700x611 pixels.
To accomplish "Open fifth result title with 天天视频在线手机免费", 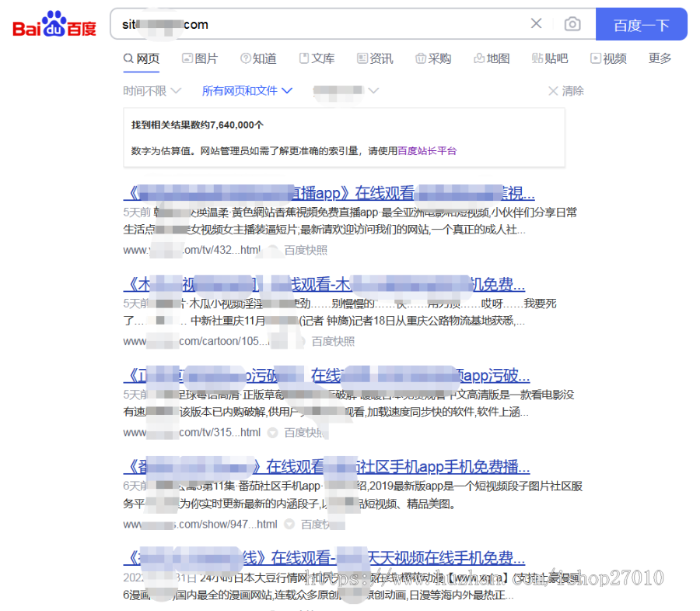I will [x=324, y=558].
